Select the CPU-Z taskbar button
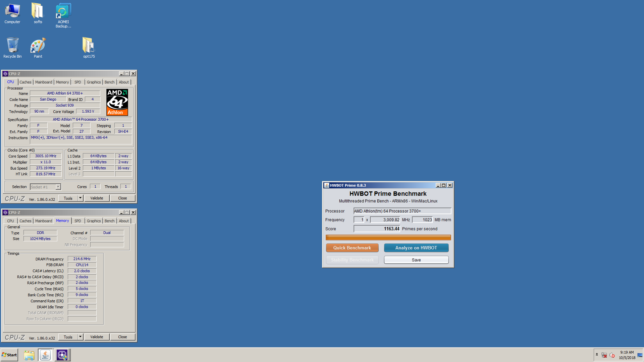The height and width of the screenshot is (362, 644). point(62,355)
